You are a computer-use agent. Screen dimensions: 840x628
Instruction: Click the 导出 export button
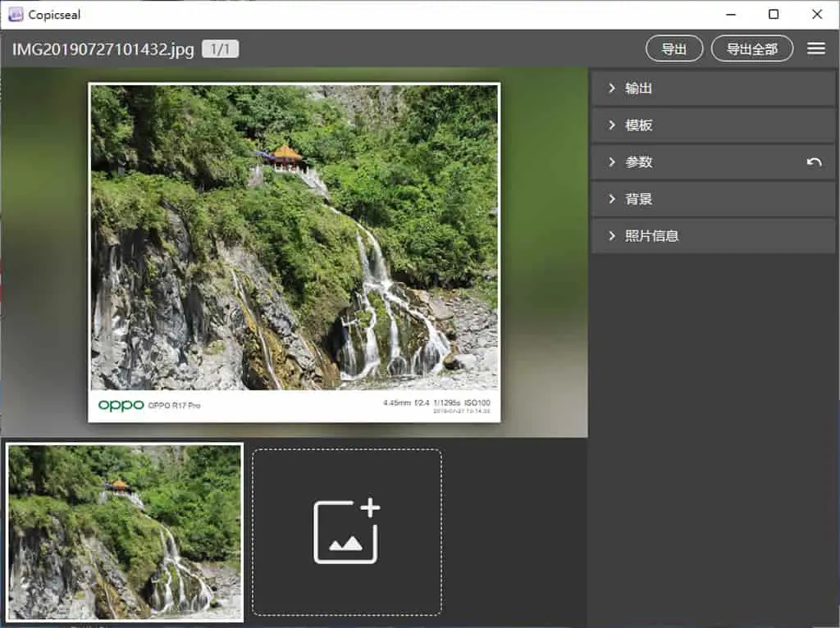click(x=674, y=48)
